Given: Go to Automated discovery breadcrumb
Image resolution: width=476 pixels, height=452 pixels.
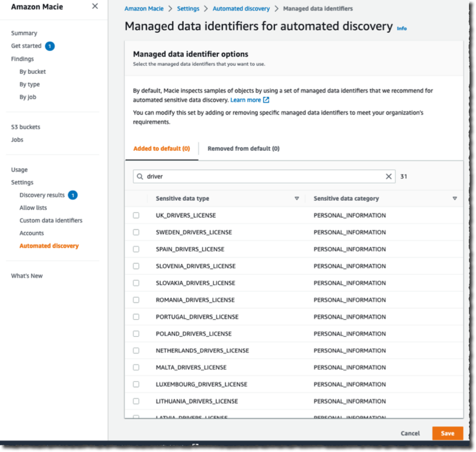Looking at the screenshot, I should coord(241,9).
